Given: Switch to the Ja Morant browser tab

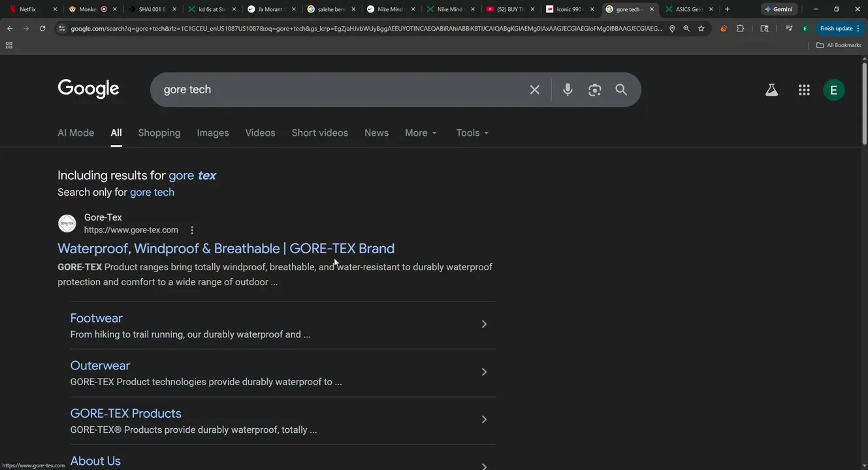Looking at the screenshot, I should [272, 9].
